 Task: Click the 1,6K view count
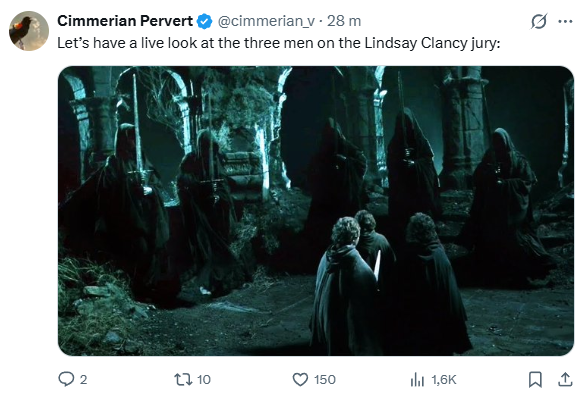point(444,380)
